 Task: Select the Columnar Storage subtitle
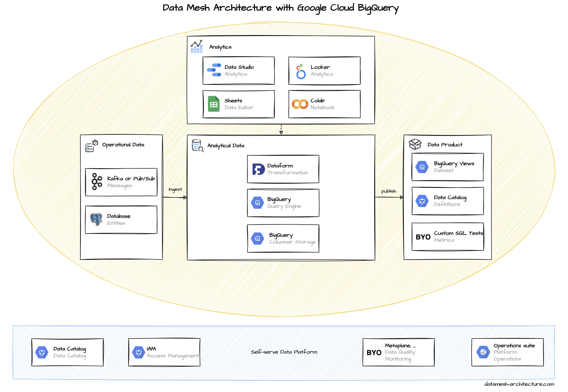click(292, 242)
